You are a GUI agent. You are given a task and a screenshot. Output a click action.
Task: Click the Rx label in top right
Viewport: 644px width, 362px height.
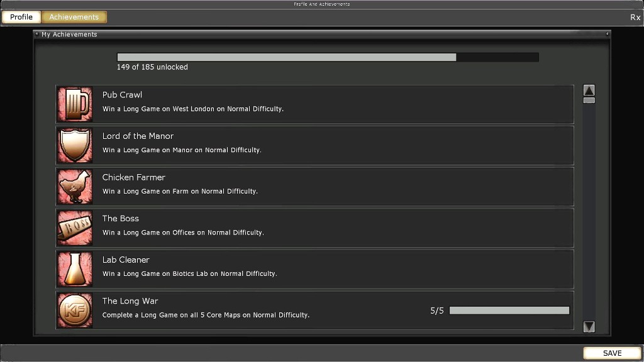tap(635, 18)
